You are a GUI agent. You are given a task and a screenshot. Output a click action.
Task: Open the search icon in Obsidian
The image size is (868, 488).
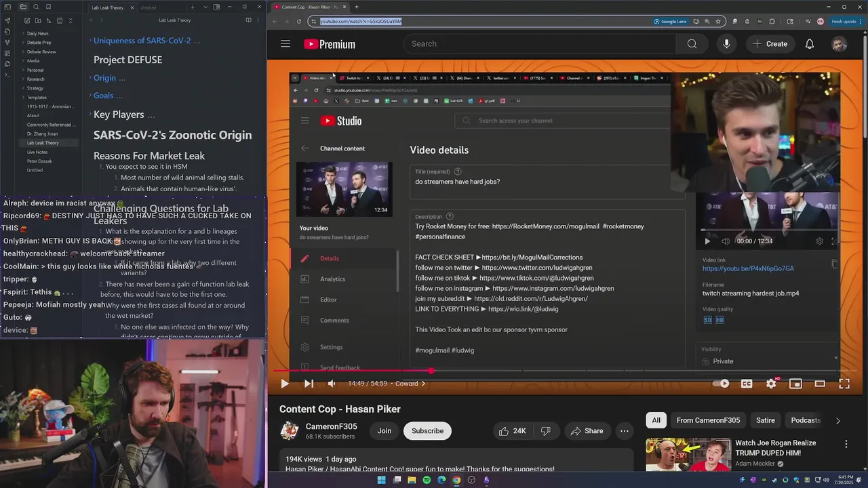coord(35,7)
